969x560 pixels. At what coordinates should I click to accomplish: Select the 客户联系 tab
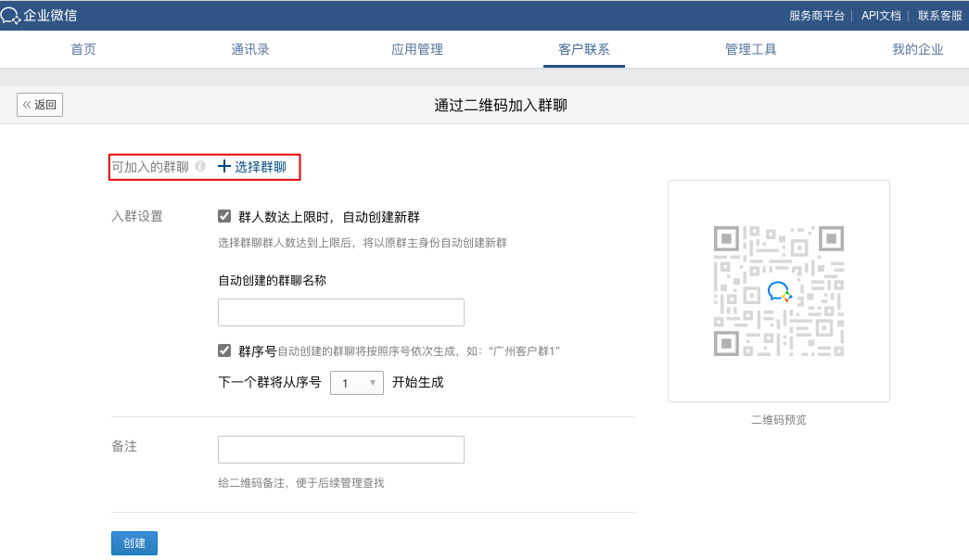tap(584, 49)
